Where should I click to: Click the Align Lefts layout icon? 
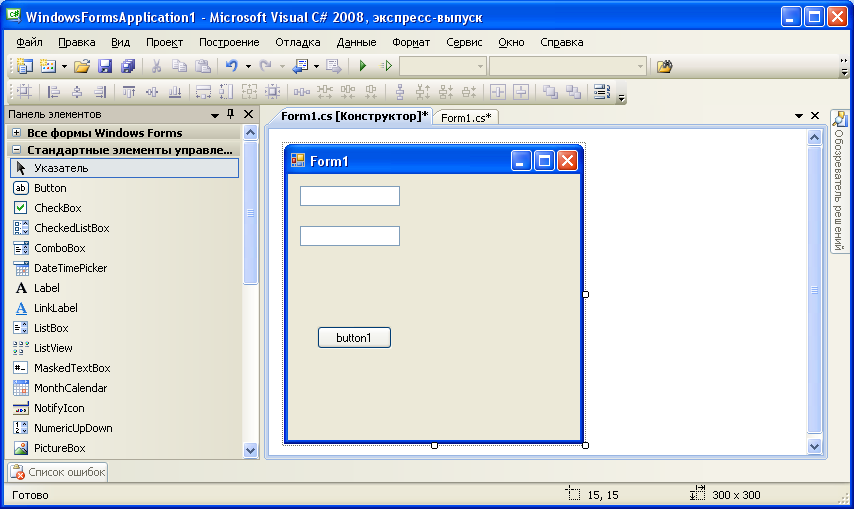53,92
